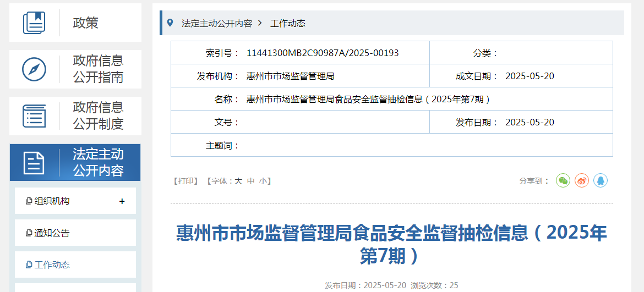Open the 工作动态 submenu item

tap(75, 265)
